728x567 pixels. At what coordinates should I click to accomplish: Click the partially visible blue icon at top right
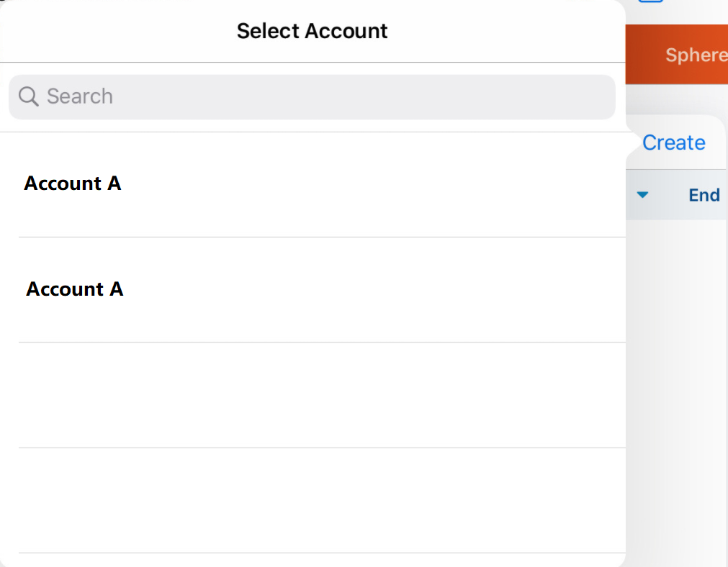coord(650,2)
